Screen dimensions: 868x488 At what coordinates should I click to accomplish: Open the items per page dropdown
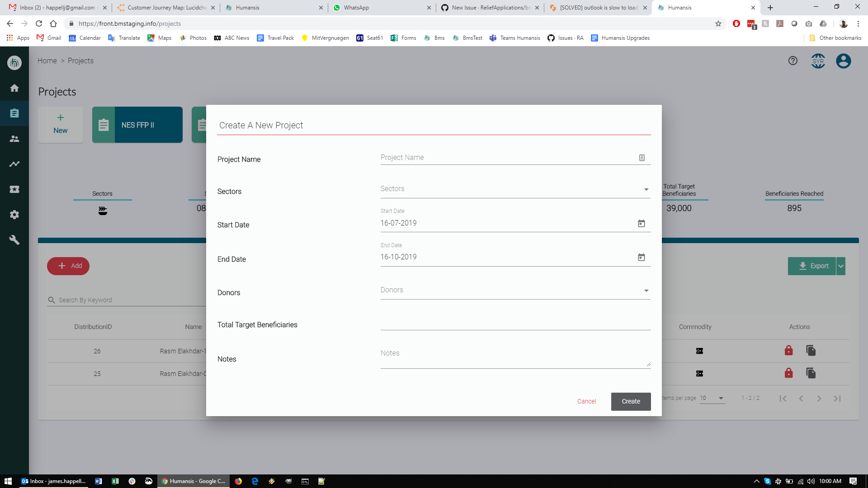click(x=713, y=398)
